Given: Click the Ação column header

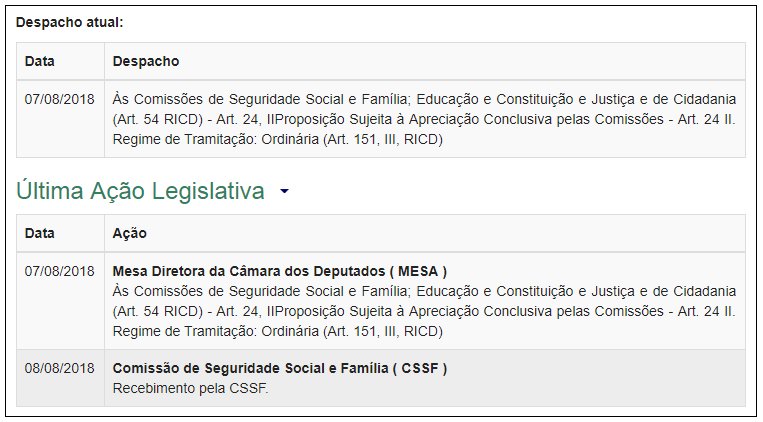Looking at the screenshot, I should (x=130, y=233).
